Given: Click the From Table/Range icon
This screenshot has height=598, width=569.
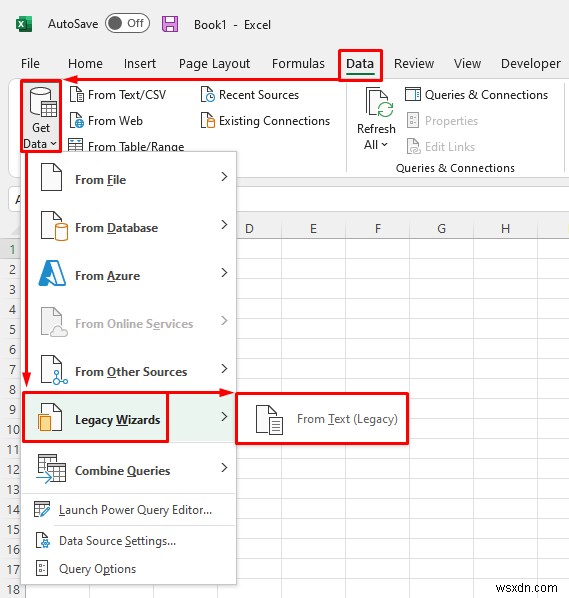Looking at the screenshot, I should [76, 145].
